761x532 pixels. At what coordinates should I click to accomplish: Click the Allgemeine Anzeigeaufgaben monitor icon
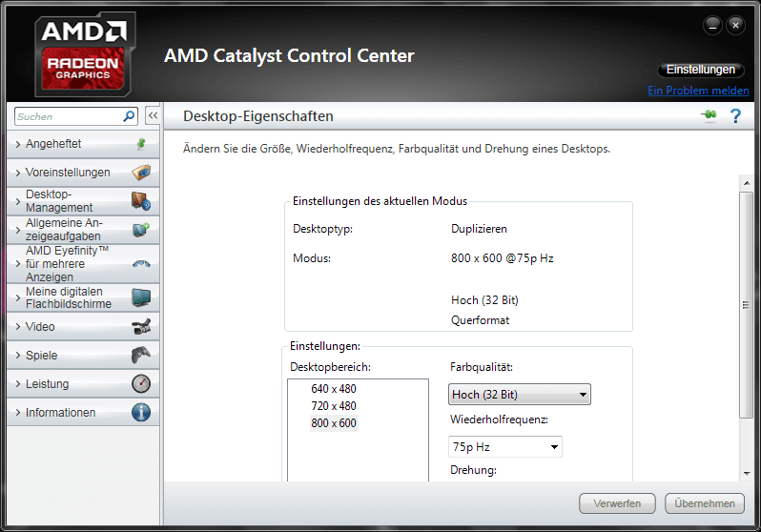coord(141,229)
